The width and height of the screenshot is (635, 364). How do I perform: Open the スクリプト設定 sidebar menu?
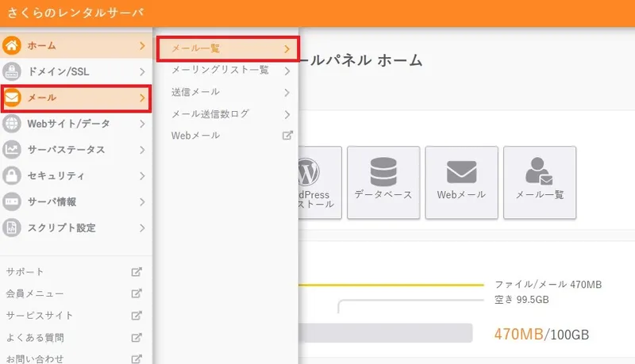(x=76, y=228)
